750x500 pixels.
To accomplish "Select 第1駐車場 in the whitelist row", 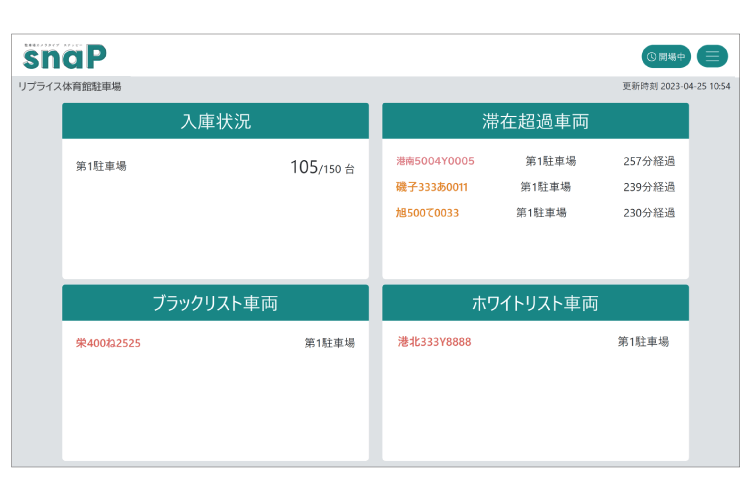I will coord(643,342).
